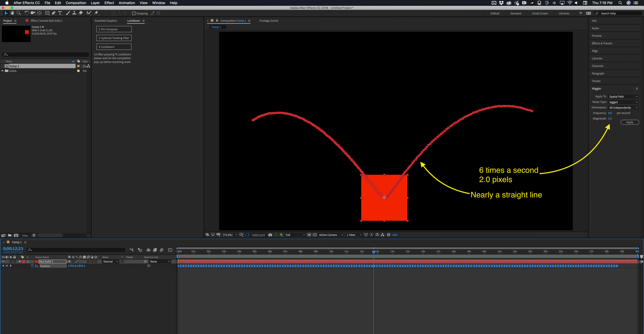Select the Puppet Pin tool
The image size is (644, 334).
[x=96, y=13]
